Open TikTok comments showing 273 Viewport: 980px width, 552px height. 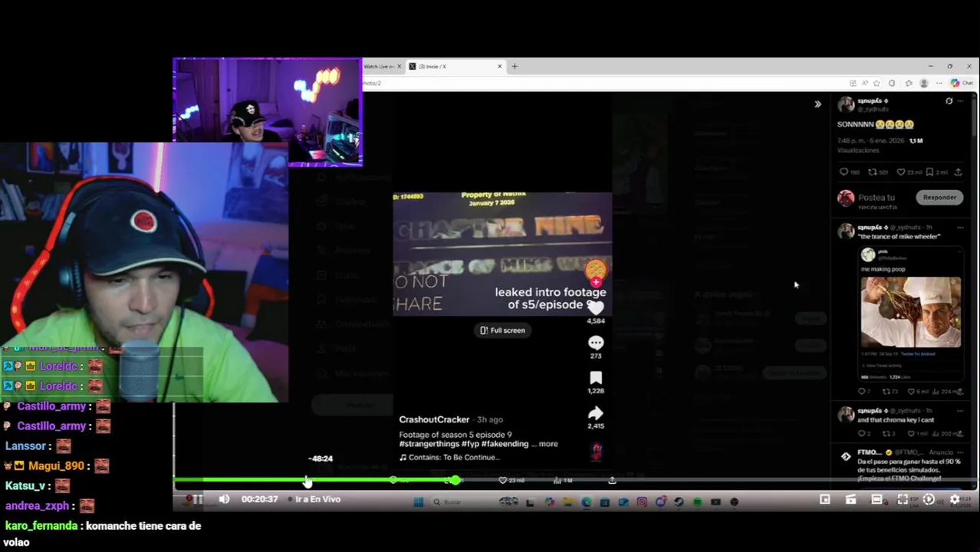tap(596, 343)
